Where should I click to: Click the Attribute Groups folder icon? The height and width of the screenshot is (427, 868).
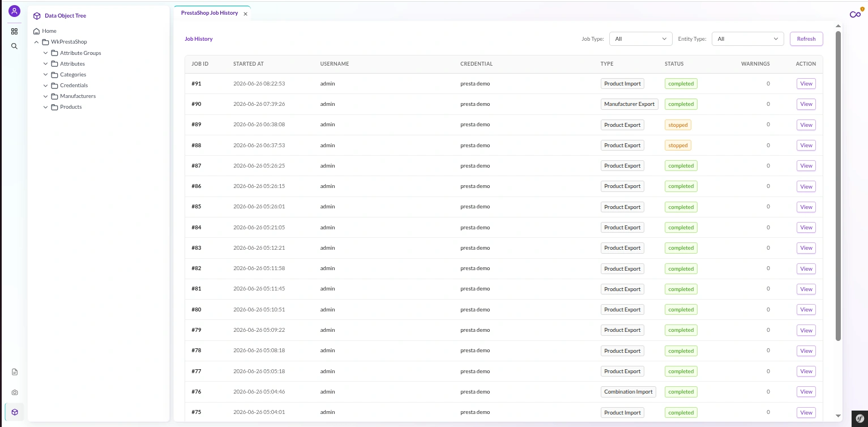(x=55, y=53)
